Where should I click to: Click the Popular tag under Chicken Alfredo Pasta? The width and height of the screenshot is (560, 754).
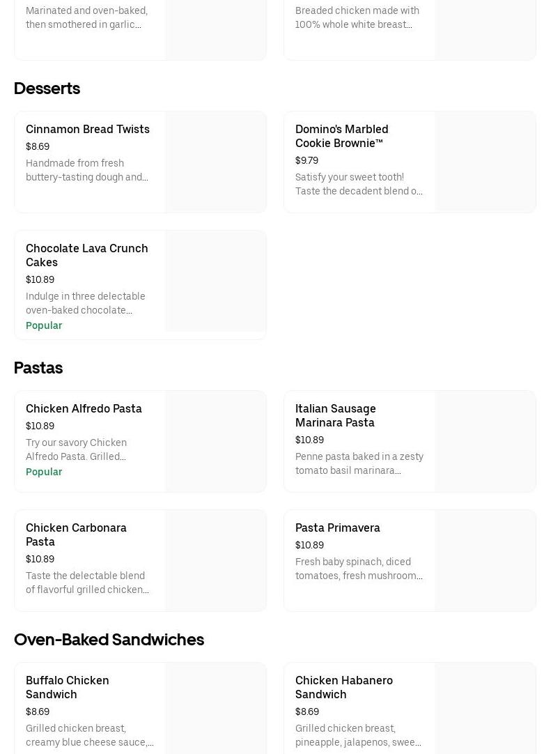coord(44,472)
